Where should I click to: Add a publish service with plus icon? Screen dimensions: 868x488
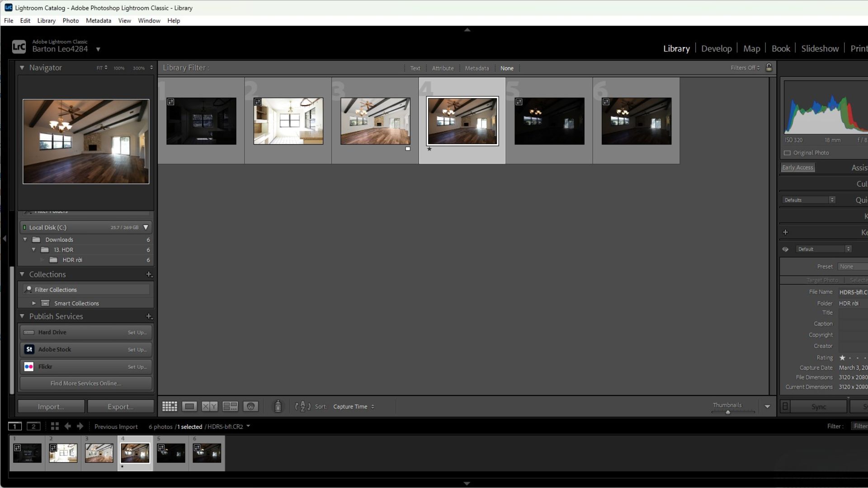[x=149, y=316]
